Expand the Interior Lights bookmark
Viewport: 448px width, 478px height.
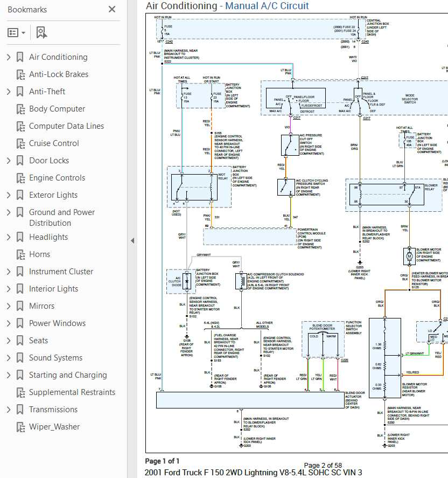pyautogui.click(x=9, y=289)
